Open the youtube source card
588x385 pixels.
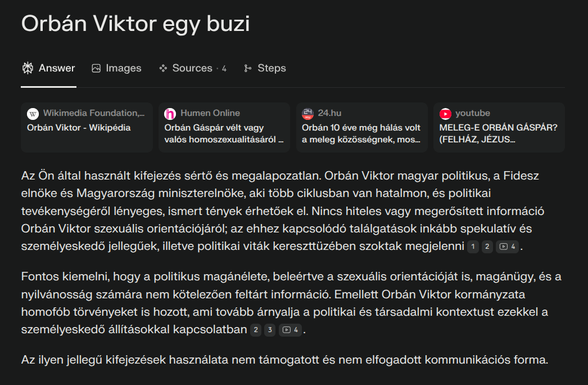pos(499,127)
